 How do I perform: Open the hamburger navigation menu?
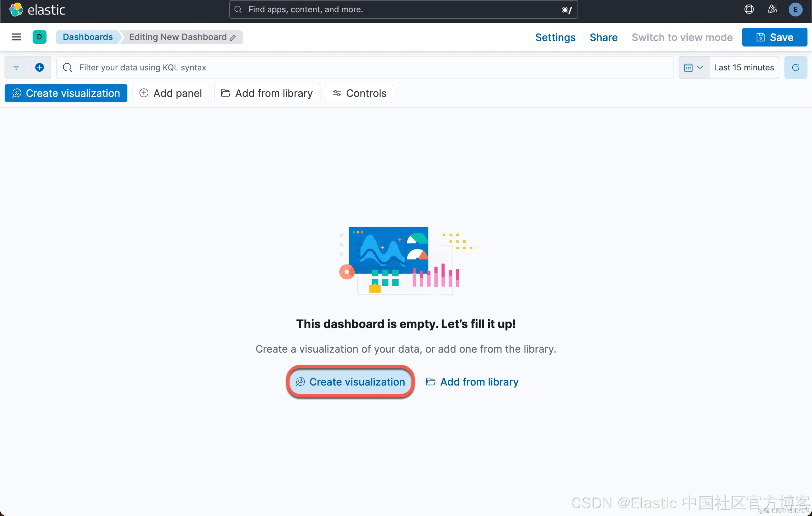(x=16, y=37)
